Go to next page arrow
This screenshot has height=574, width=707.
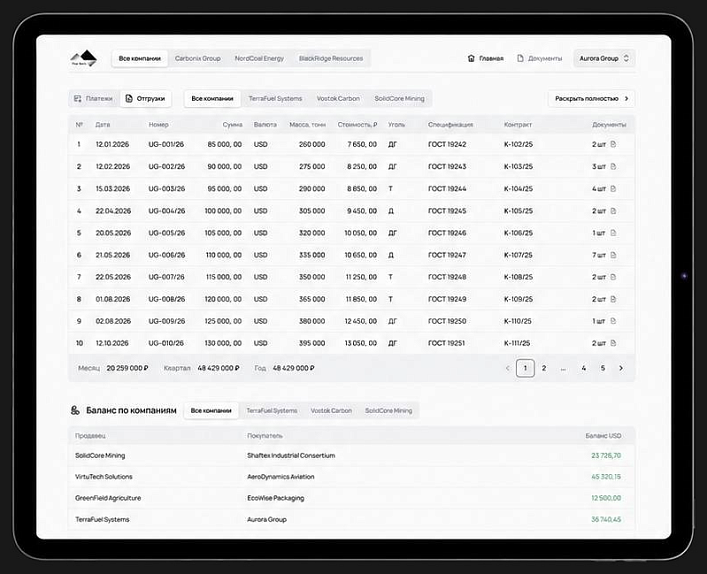[621, 368]
